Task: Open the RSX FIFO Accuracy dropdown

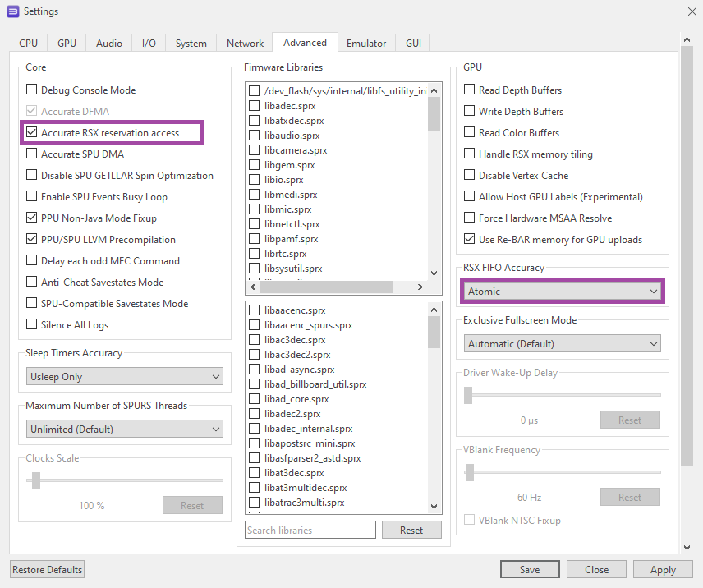Action: click(x=563, y=292)
